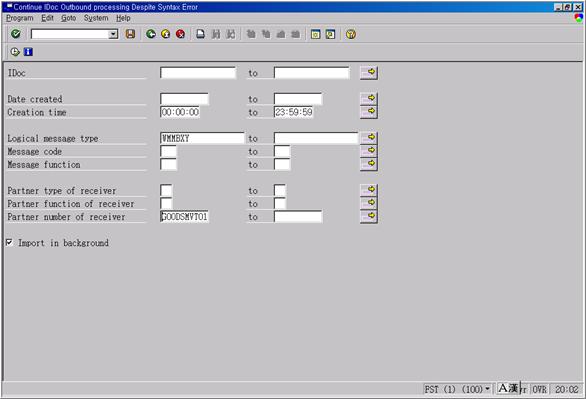The width and height of the screenshot is (586, 399).
Task: Open the Program menu
Action: 20,18
